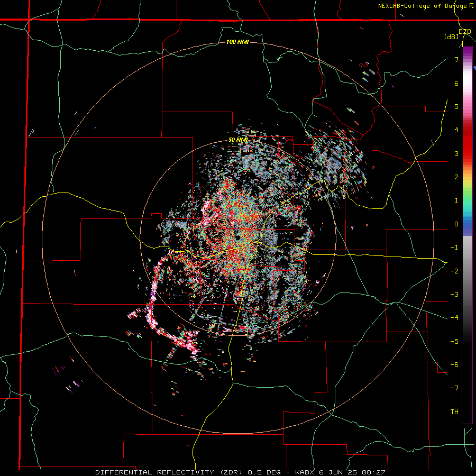The image size is (476, 476).
Task: Click the DZD legend heading
Action: (465, 32)
